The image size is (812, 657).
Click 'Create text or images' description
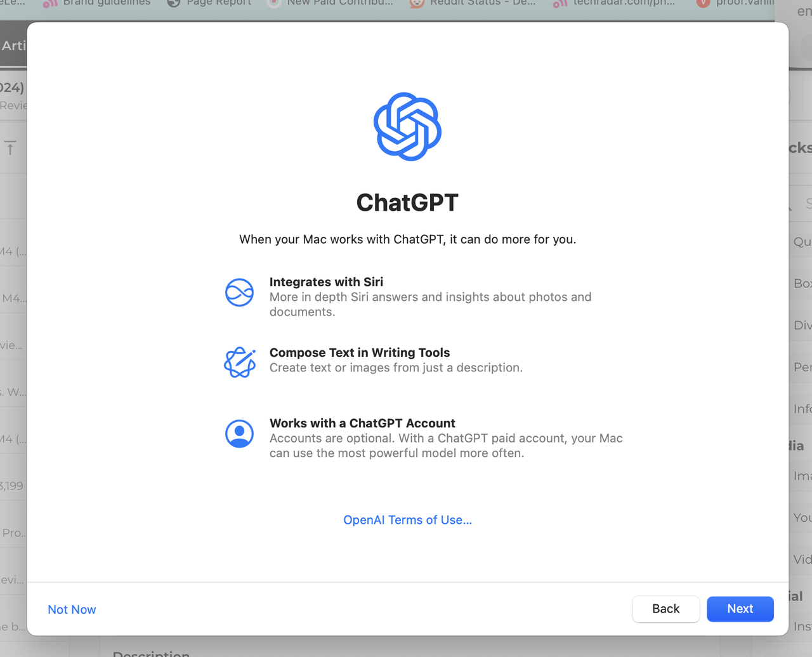pos(396,368)
